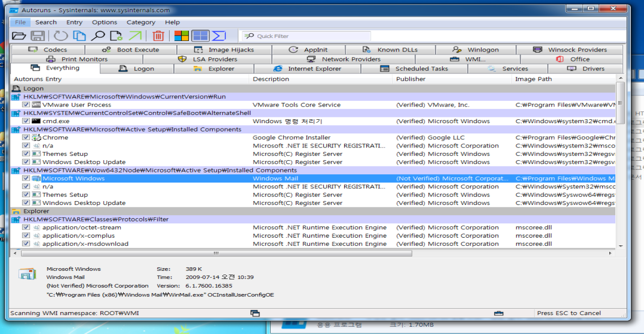644x334 pixels.
Task: Switch to the Image Hijacks tab
Action: click(x=224, y=50)
